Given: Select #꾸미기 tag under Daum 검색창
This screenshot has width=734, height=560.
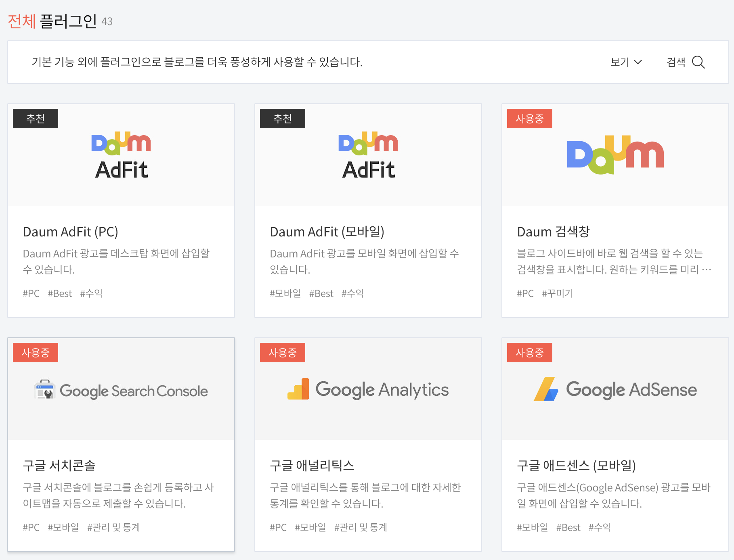Looking at the screenshot, I should click(558, 293).
